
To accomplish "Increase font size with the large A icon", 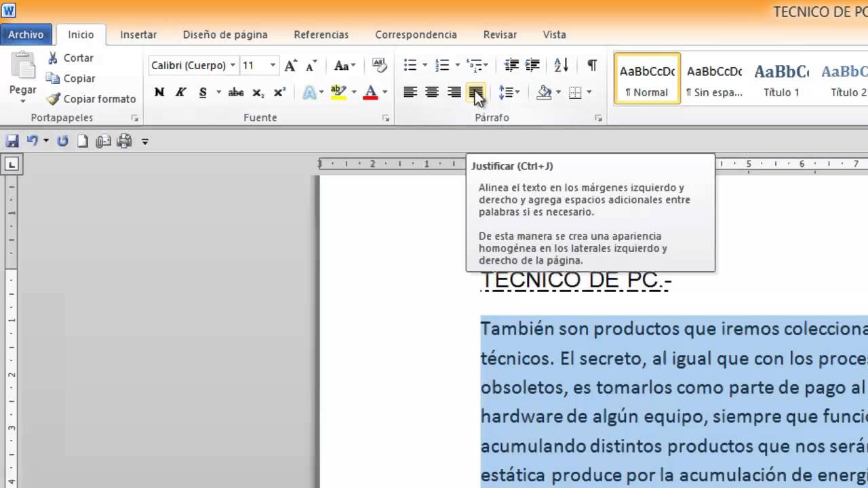I will (290, 66).
